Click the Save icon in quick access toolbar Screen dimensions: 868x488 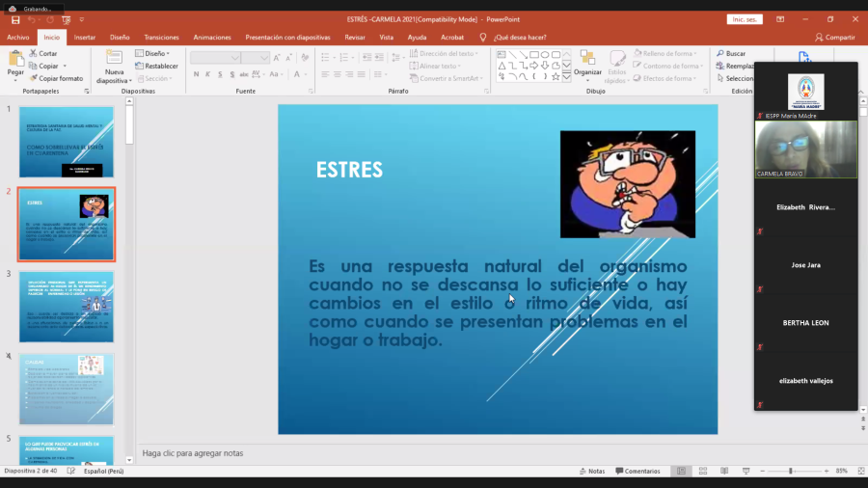tap(14, 19)
